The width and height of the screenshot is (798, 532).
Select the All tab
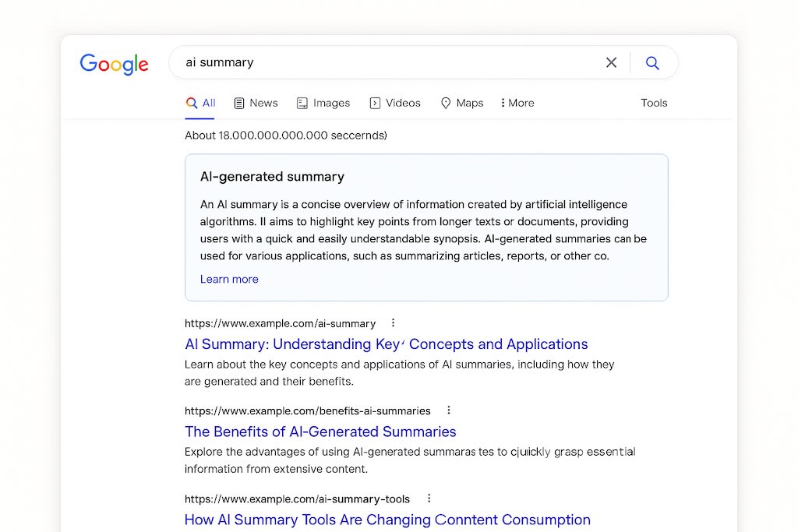[200, 104]
